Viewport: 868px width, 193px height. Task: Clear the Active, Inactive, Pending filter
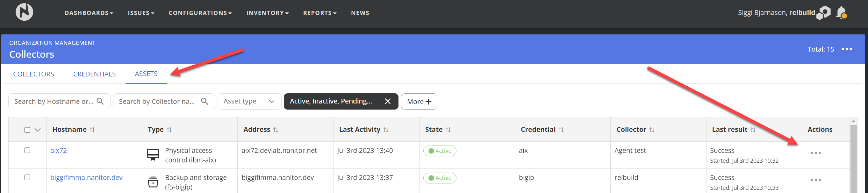(388, 101)
